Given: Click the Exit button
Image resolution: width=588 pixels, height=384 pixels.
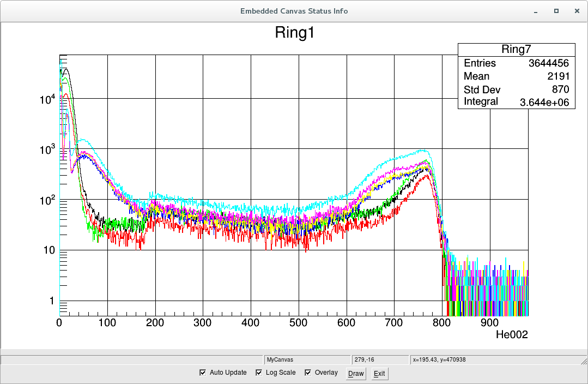Looking at the screenshot, I should [379, 374].
